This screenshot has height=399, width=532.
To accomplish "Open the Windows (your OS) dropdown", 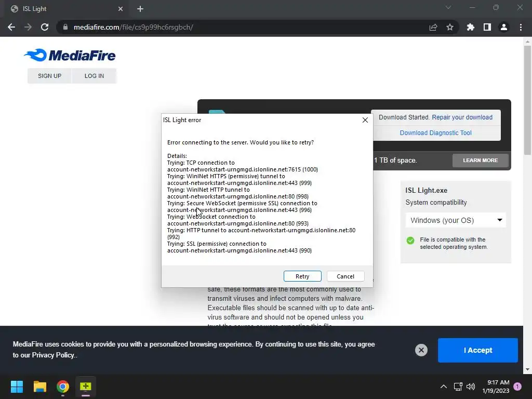I will tap(456, 220).
